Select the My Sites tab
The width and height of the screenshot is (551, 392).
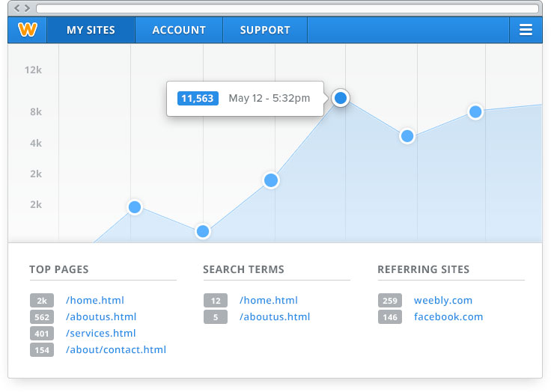coord(91,30)
